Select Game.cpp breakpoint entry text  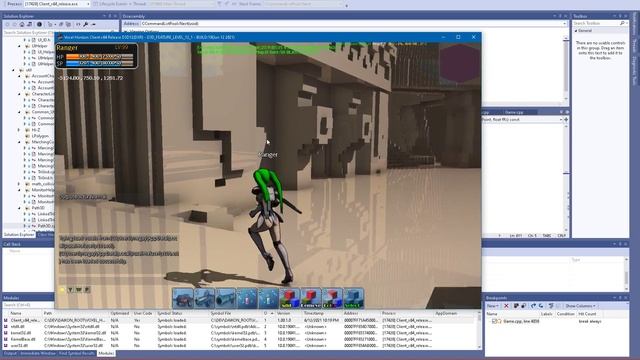521,322
